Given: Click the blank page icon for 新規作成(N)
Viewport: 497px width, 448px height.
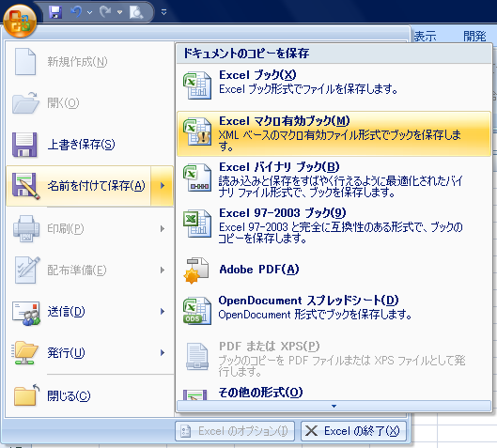Looking at the screenshot, I should (25, 61).
